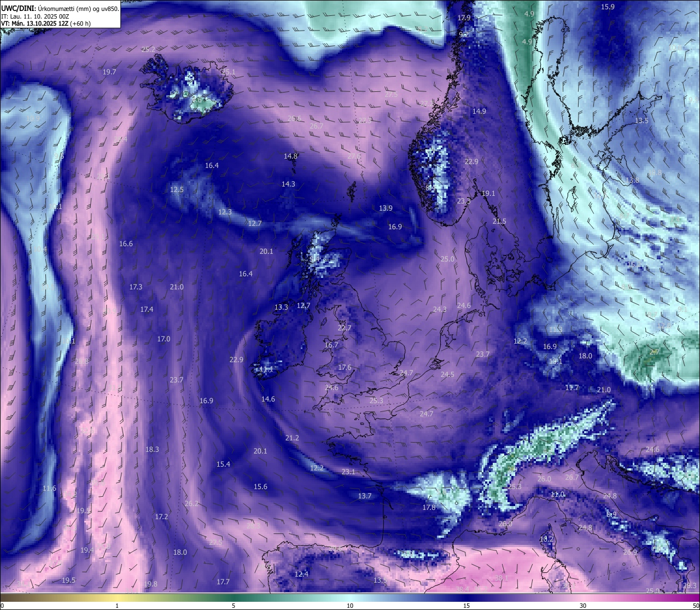700x610 pixels.
Task: Click the 14.3 value on the map
Action: point(288,184)
